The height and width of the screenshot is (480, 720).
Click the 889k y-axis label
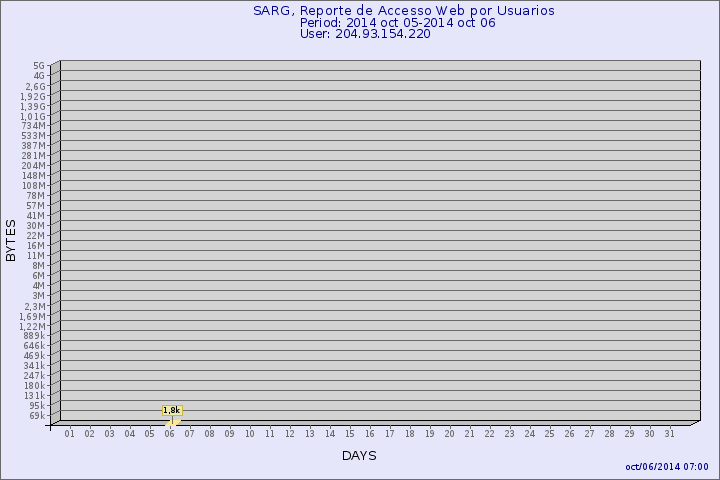tap(34, 336)
